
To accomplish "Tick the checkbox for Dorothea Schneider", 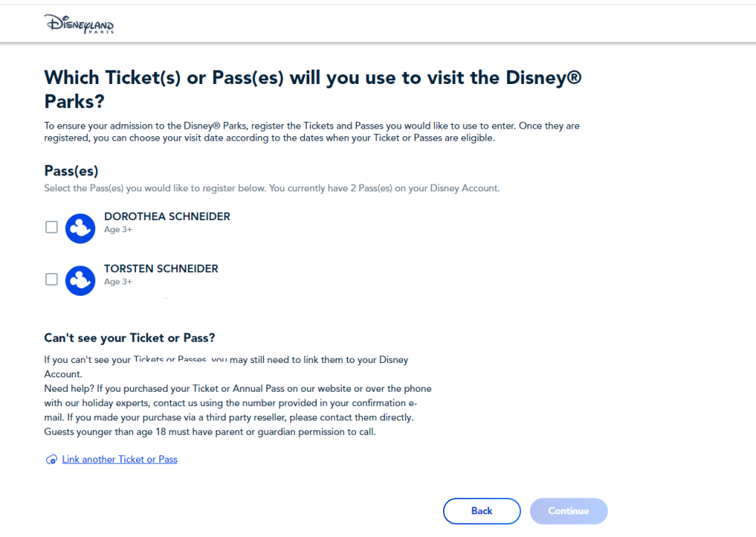I will point(51,227).
